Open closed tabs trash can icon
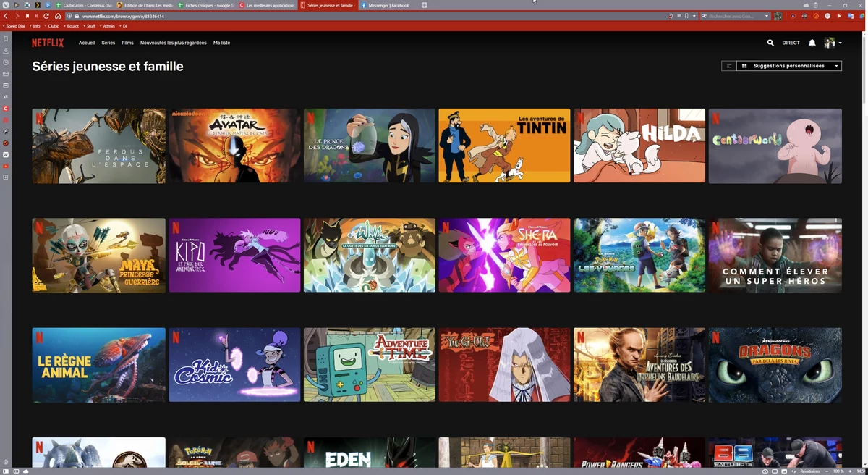 coord(816,5)
